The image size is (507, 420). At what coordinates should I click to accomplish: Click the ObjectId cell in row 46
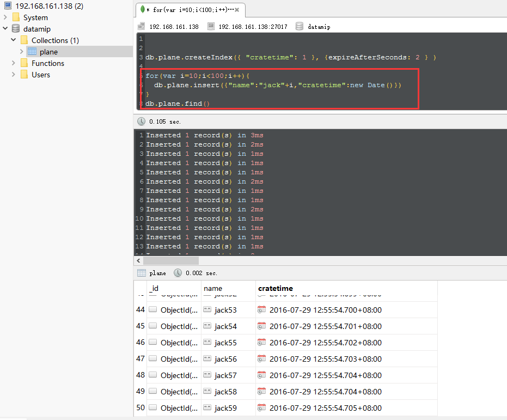[174, 343]
